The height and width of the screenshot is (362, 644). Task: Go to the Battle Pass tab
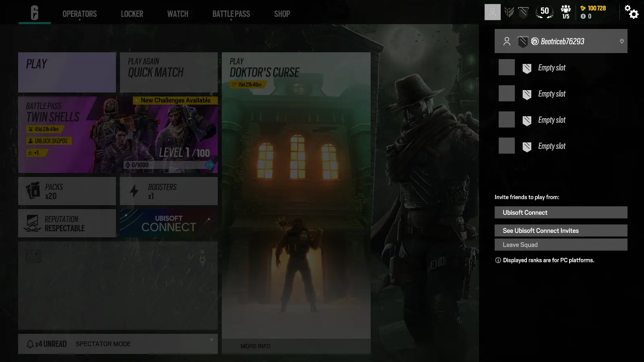click(231, 14)
